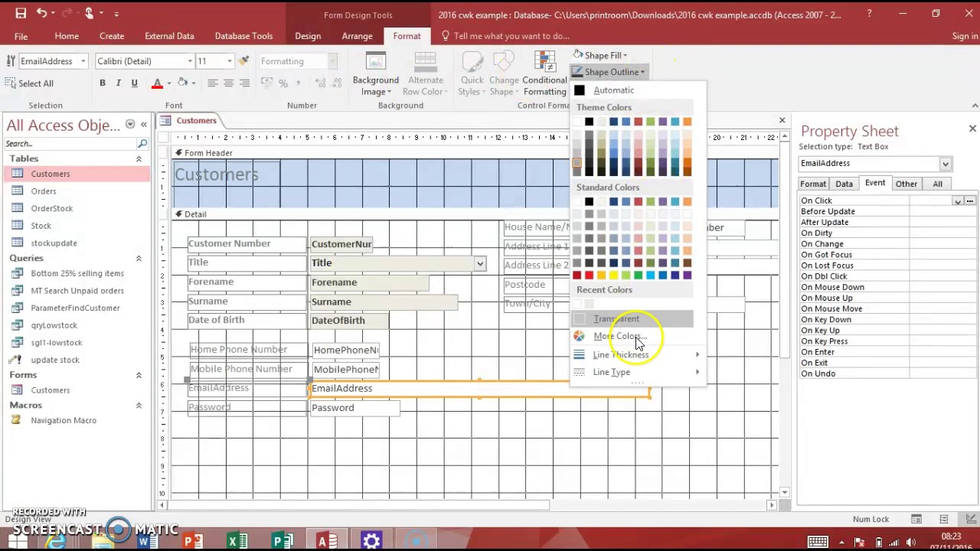Screen dimensions: 980x551
Task: Undo the last action
Action: click(x=41, y=13)
